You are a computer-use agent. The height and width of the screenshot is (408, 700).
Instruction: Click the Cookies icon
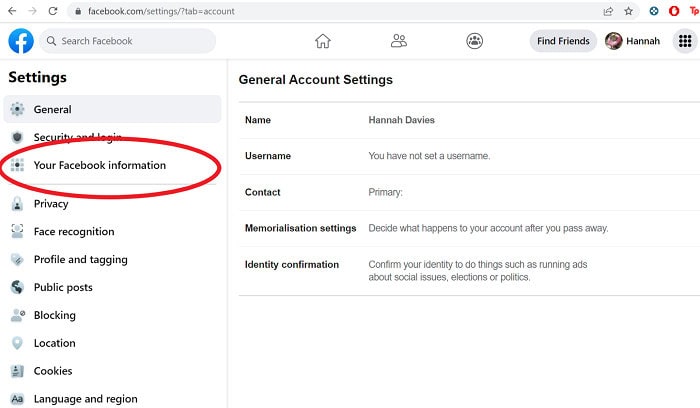(17, 371)
